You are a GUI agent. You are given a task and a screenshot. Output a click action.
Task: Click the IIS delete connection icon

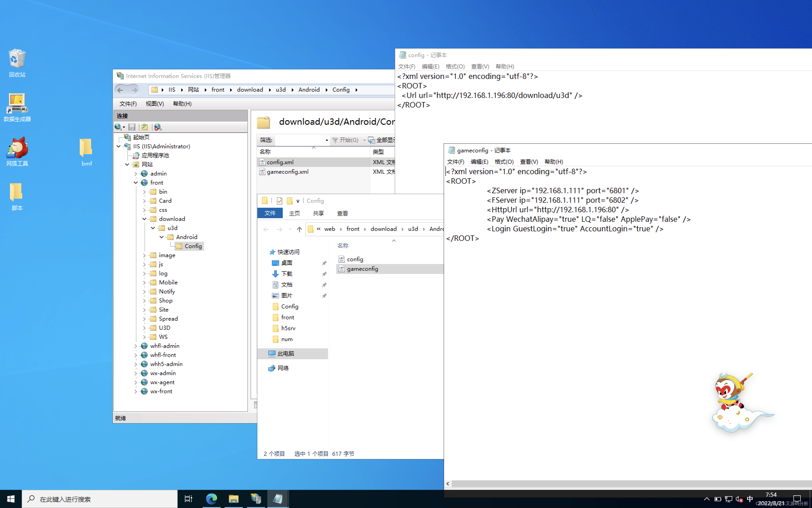pyautogui.click(x=158, y=127)
